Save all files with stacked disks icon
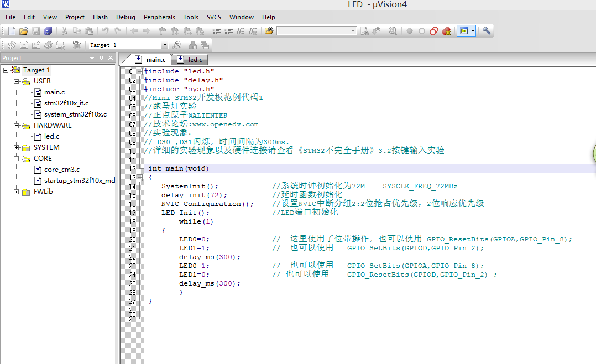The width and height of the screenshot is (596, 364). [48, 31]
